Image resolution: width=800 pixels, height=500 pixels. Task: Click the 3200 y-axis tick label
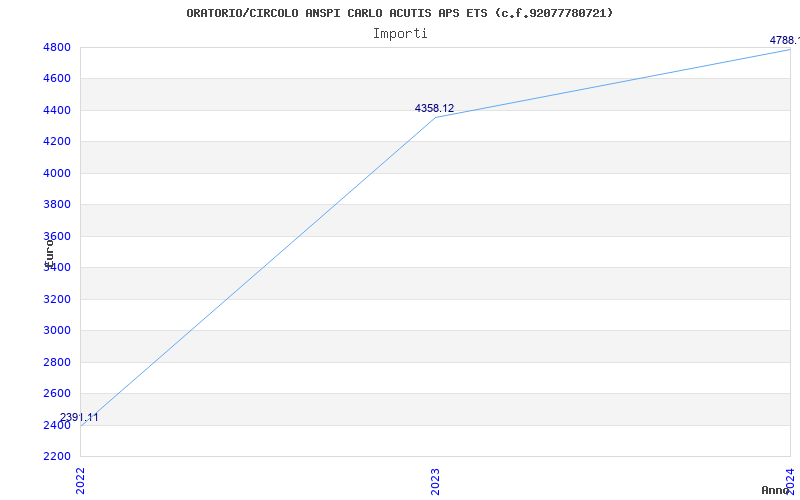click(57, 299)
